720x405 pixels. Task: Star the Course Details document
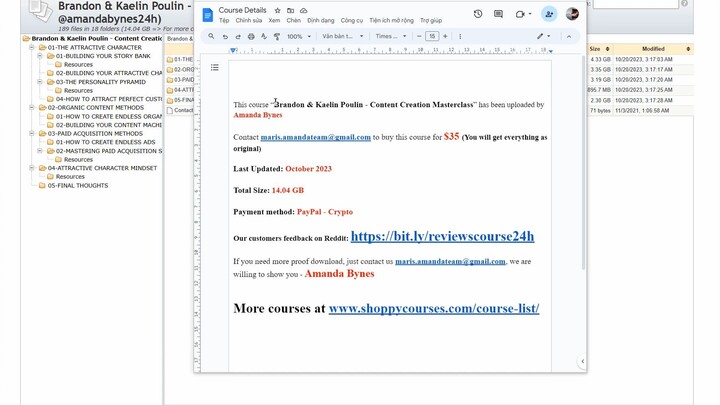point(275,10)
